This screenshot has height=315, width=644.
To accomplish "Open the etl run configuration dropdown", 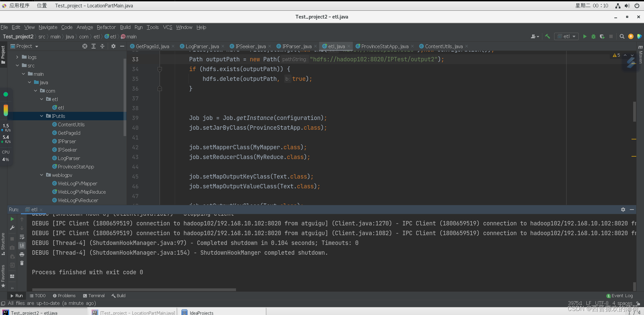I will click(567, 36).
